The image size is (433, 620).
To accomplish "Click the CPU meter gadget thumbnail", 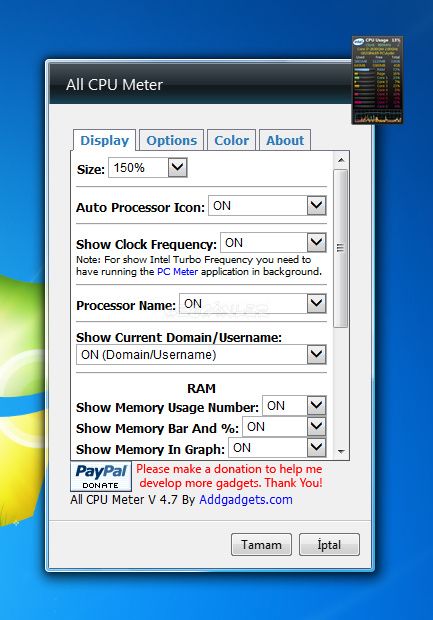I will (x=377, y=80).
